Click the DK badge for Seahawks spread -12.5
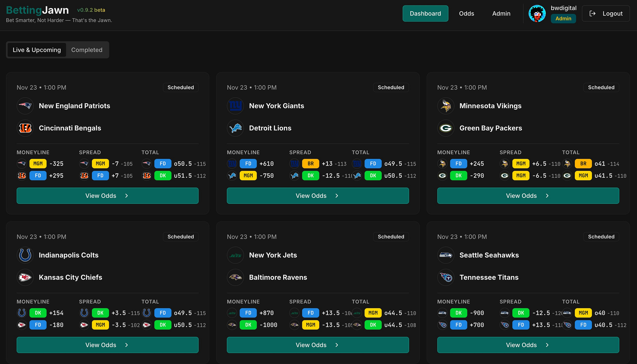The image size is (637, 364). point(521,313)
